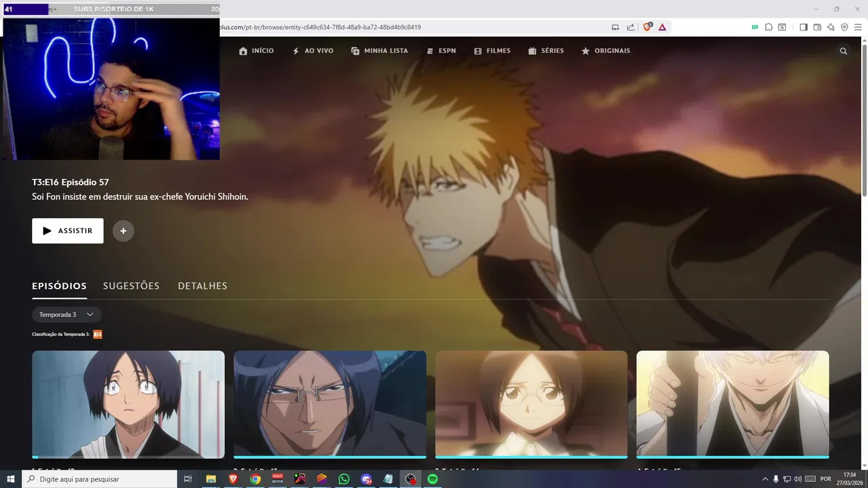Image resolution: width=868 pixels, height=488 pixels.
Task: Click the POR language indicator
Action: [x=825, y=479]
